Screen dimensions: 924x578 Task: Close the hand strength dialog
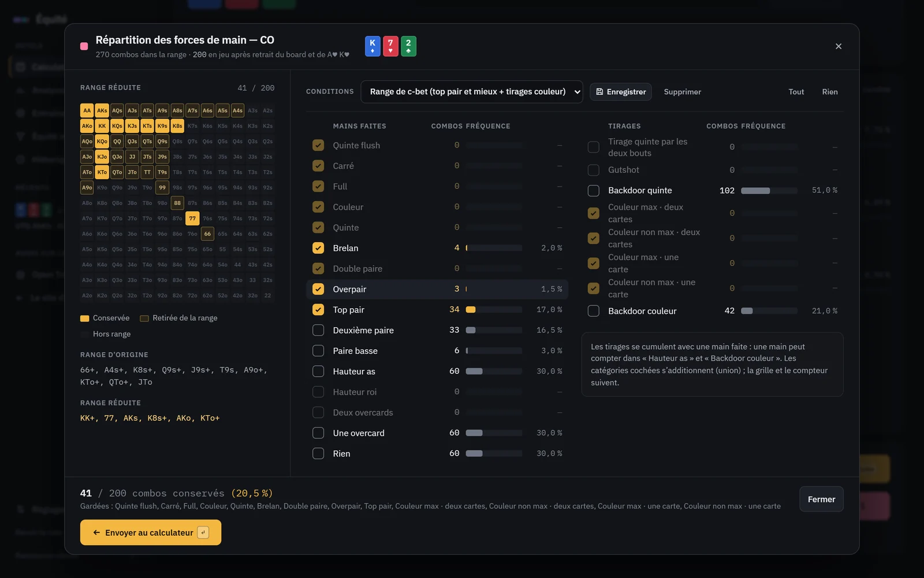[x=839, y=46]
